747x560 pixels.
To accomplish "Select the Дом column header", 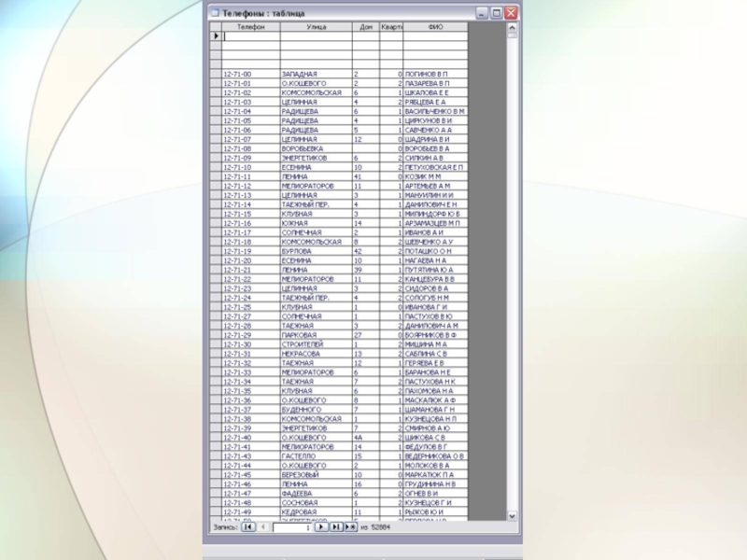I will [x=365, y=27].
